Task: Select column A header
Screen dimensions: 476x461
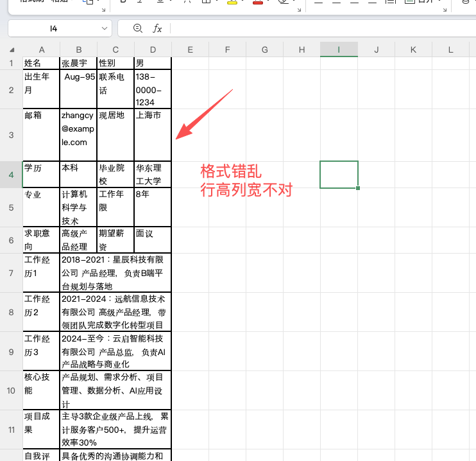Action: (x=42, y=49)
